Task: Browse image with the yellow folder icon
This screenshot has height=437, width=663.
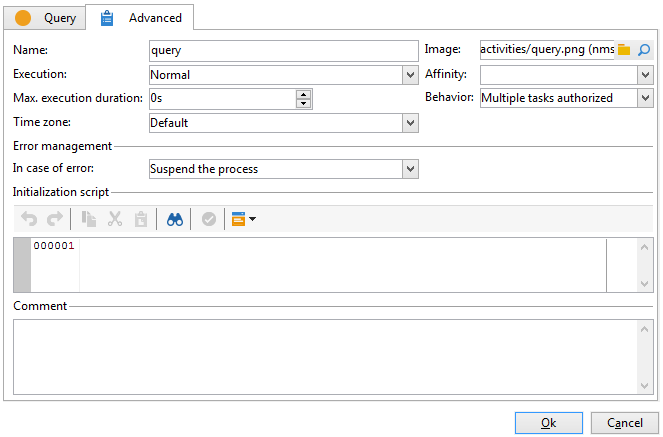Action: pyautogui.click(x=624, y=50)
